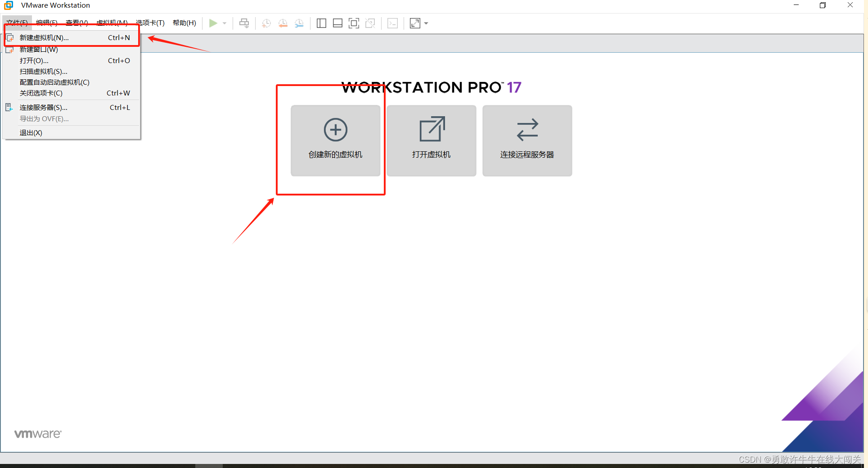
Task: Open the 虚拟机(M) menu
Action: tap(112, 23)
